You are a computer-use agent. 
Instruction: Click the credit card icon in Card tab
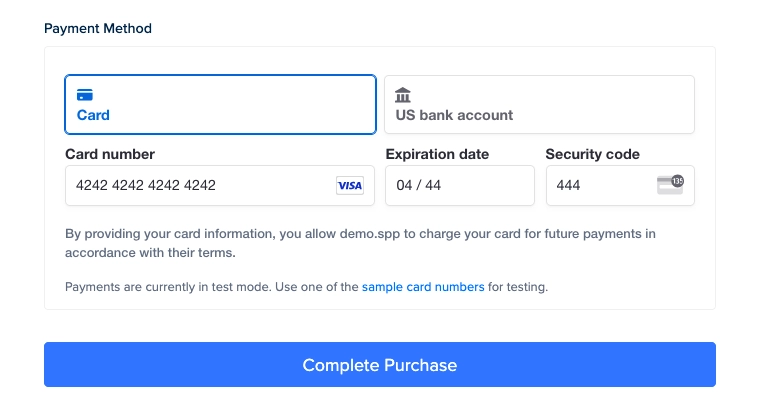point(85,95)
